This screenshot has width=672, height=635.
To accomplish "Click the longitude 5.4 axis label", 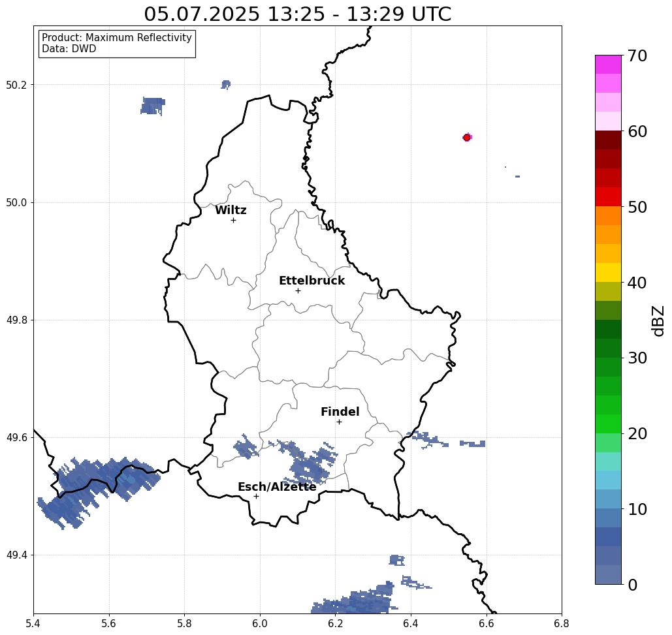I will click(x=33, y=623).
